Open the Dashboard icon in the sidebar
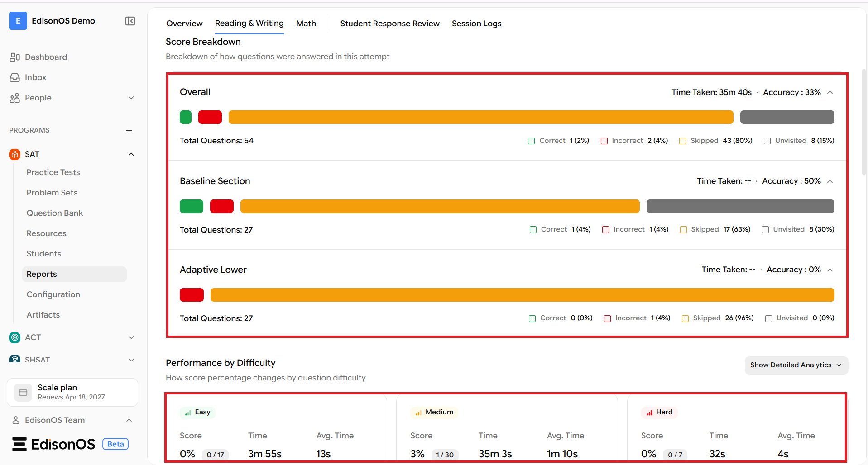The image size is (868, 465). tap(15, 57)
